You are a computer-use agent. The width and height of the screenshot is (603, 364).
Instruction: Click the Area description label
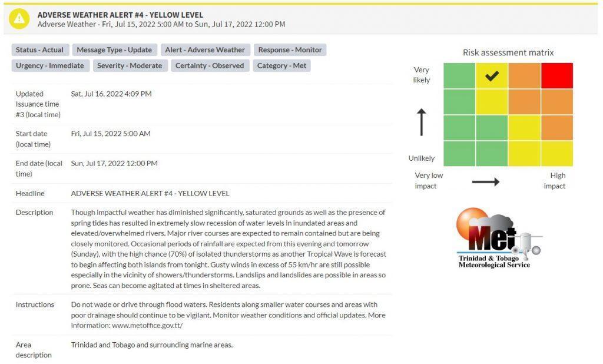pos(34,350)
